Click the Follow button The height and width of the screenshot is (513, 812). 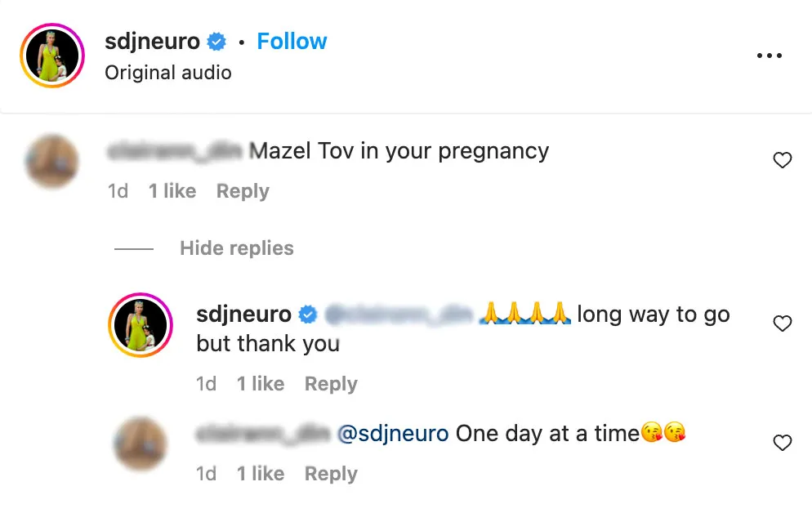292,40
